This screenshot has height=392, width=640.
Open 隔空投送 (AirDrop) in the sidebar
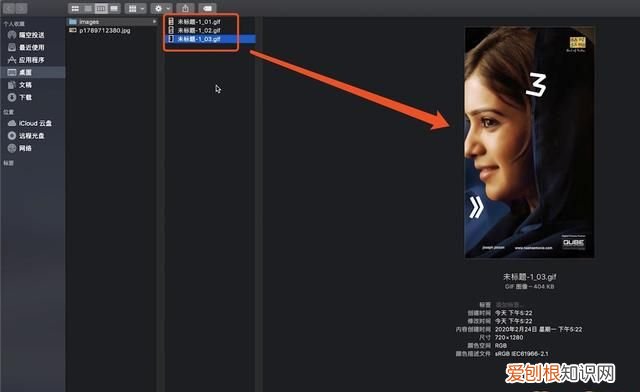(32, 35)
